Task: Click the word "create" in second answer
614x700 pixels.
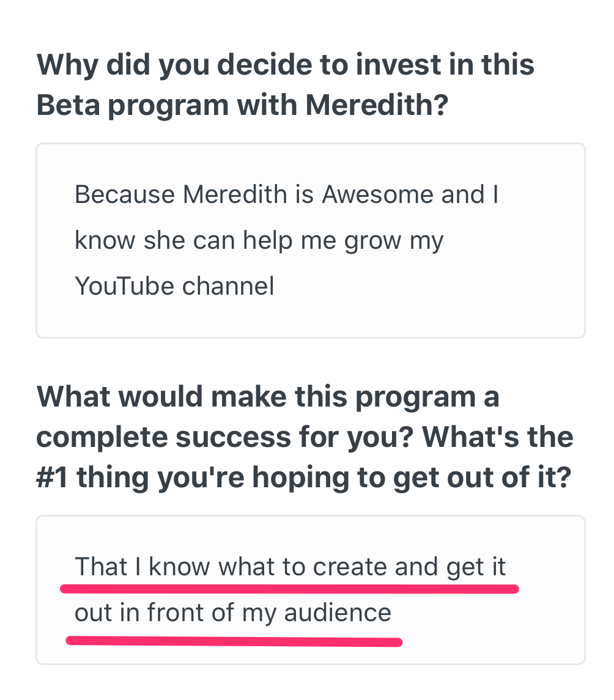Action: (x=350, y=567)
